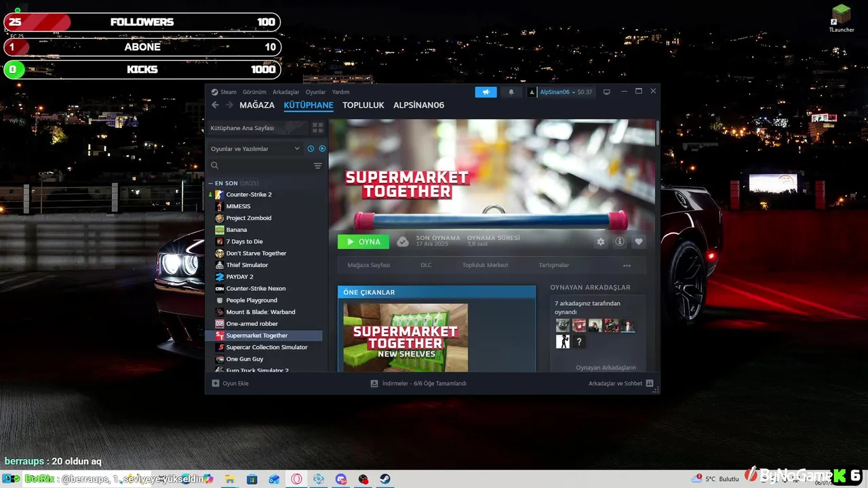The image size is (868, 488).
Task: Switch to the KÜTÜPHANE tab
Action: click(309, 105)
